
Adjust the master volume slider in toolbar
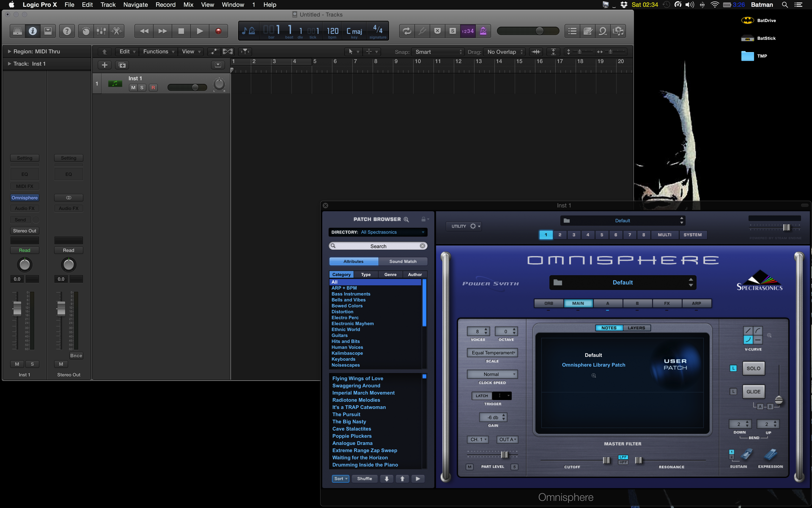tap(528, 31)
